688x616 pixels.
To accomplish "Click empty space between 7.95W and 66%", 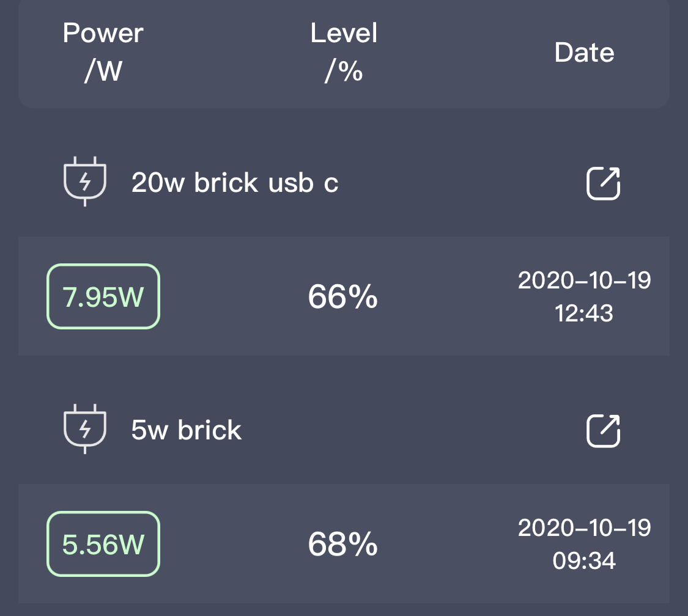I will 232,296.
